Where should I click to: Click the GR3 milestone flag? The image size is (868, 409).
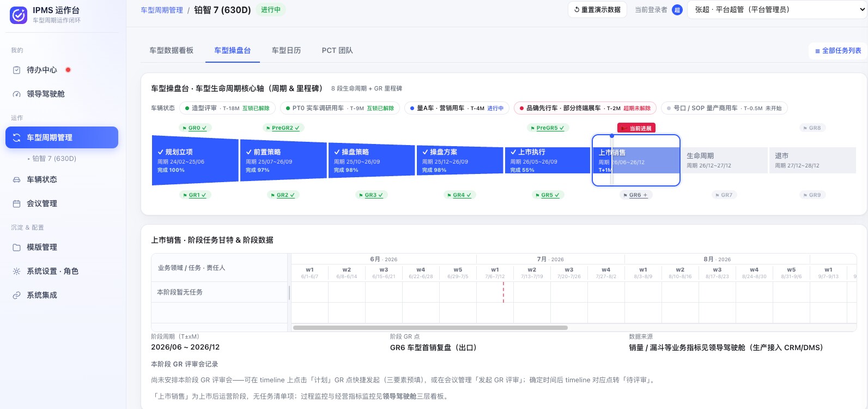pyautogui.click(x=371, y=195)
